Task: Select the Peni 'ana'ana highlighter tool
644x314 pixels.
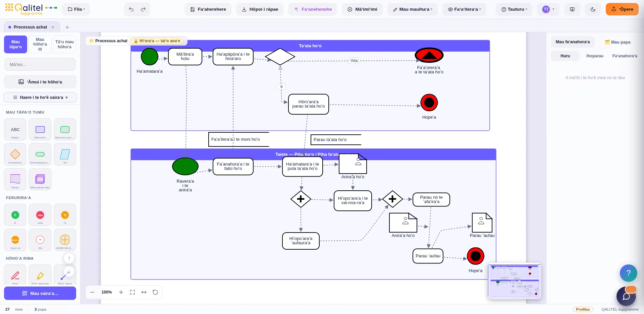Action: [40, 275]
